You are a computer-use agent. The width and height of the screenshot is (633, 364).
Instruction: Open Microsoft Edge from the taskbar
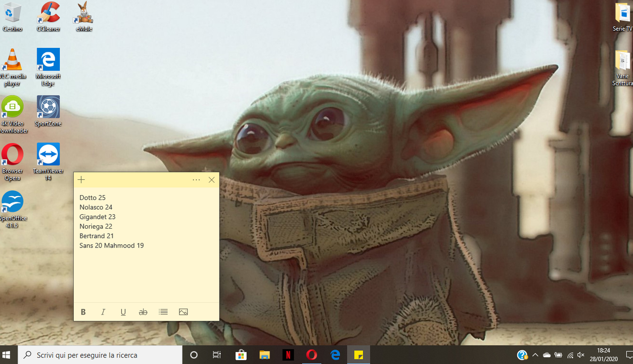335,355
